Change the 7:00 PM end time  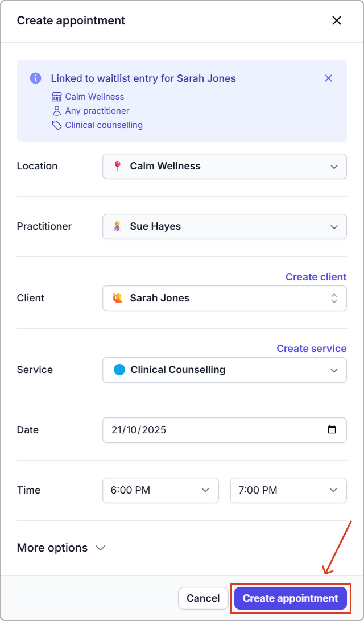[288, 490]
